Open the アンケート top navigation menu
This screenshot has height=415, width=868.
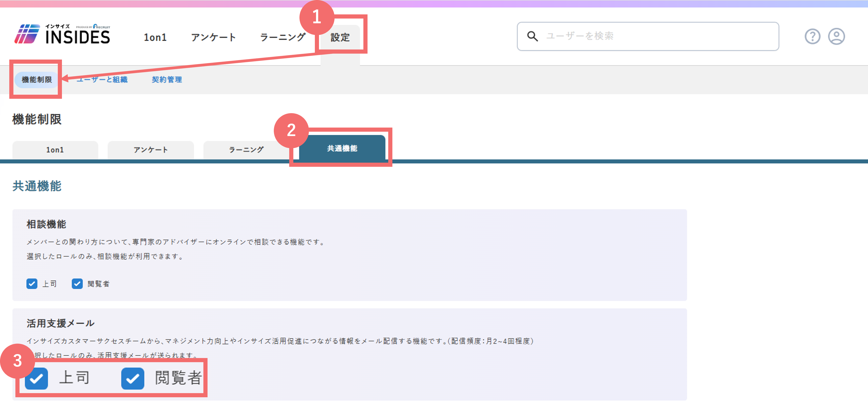coord(213,37)
